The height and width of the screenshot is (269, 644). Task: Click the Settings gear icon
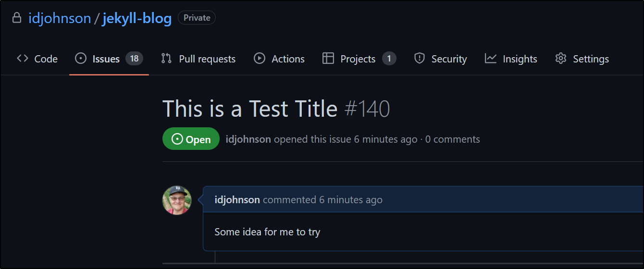pyautogui.click(x=561, y=59)
